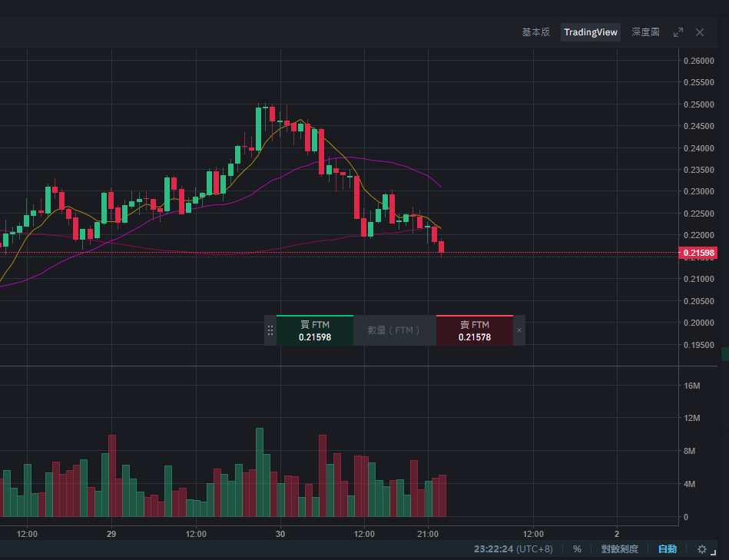Open the timezone menu showing UTC+8
This screenshot has height=560, width=729.
click(x=513, y=549)
